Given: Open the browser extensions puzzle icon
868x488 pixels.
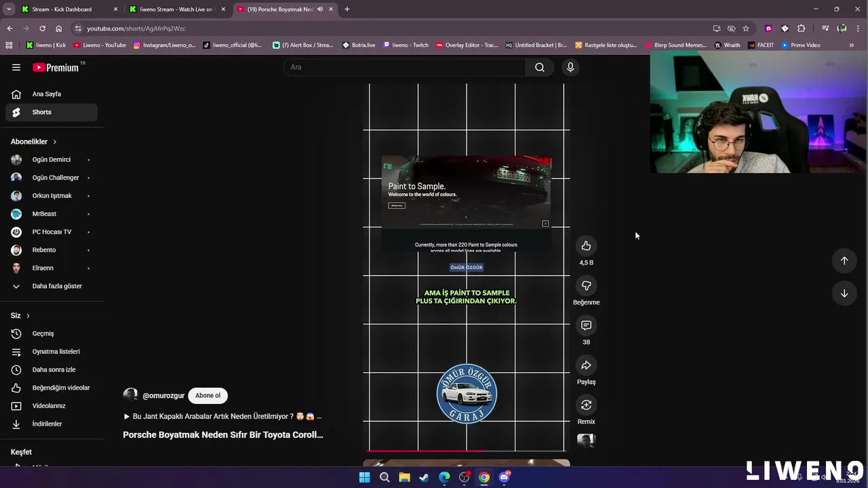Looking at the screenshot, I should 802,28.
